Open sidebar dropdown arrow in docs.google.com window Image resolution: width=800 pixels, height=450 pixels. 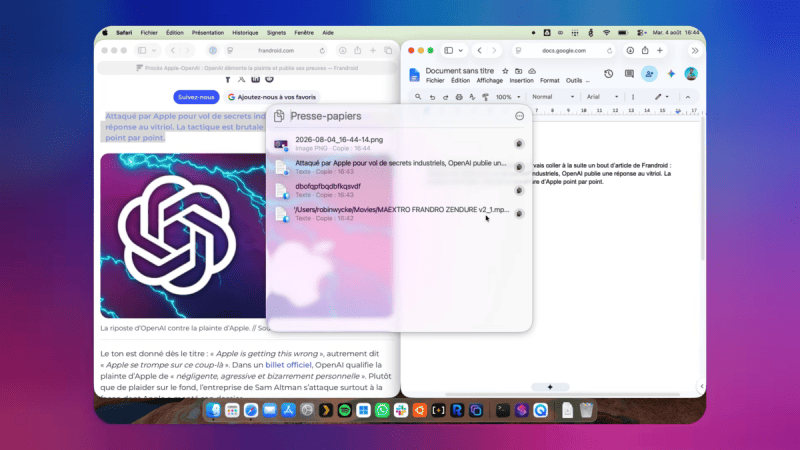461,51
